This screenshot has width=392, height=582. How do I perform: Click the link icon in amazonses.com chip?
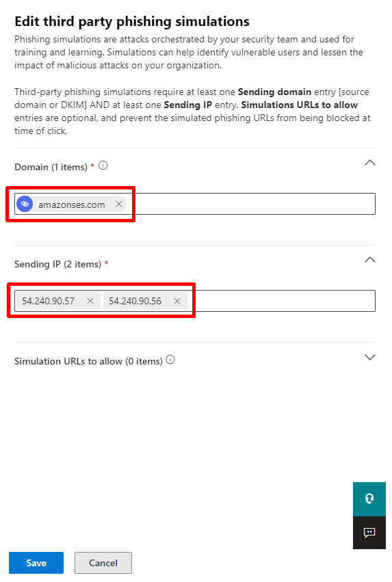(x=25, y=204)
